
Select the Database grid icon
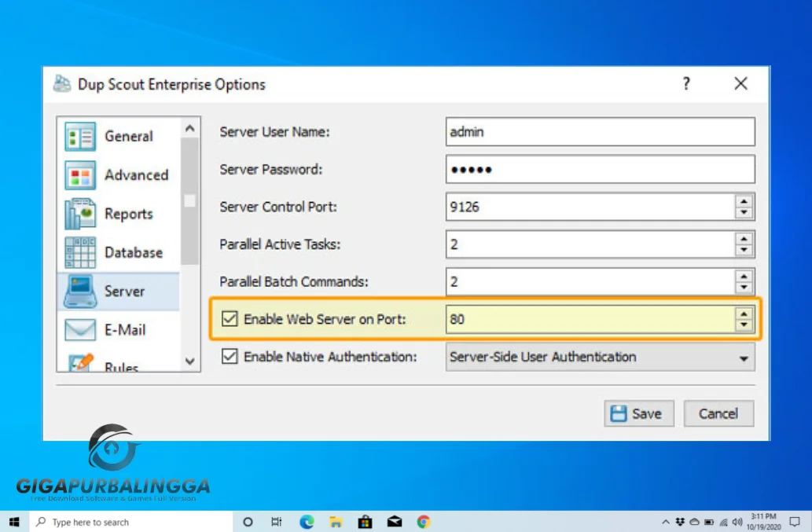click(79, 252)
